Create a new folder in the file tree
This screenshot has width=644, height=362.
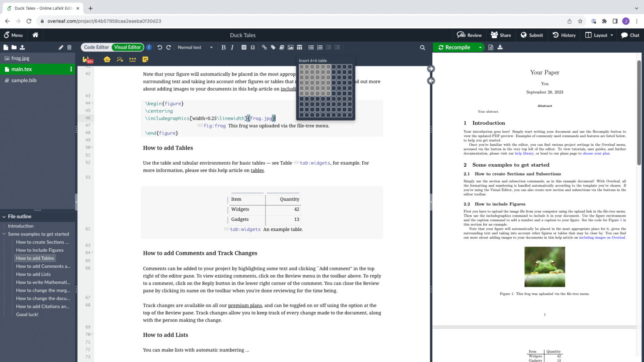pos(14,47)
